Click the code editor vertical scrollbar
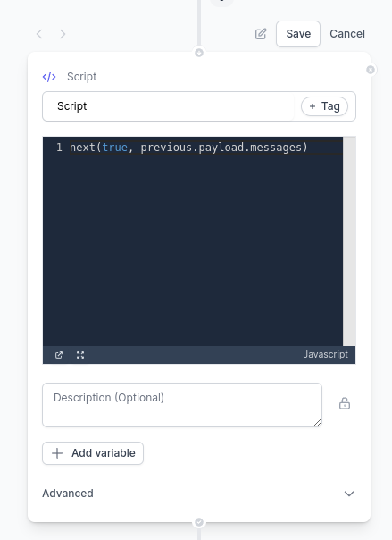 click(349, 241)
